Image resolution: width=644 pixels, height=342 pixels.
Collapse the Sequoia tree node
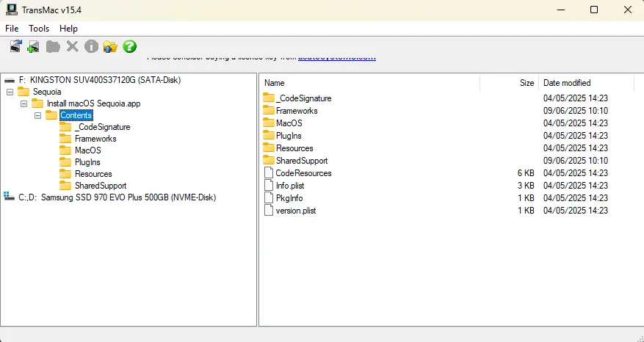click(x=10, y=92)
